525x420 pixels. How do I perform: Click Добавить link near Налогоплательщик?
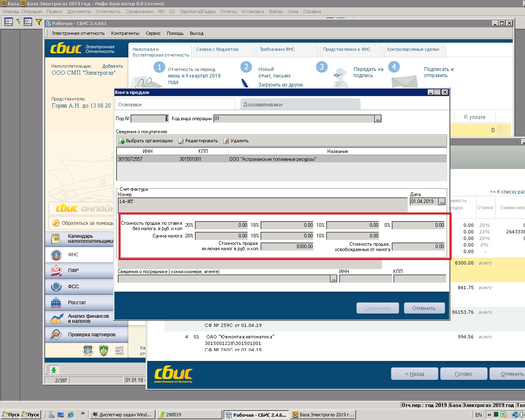click(113, 66)
